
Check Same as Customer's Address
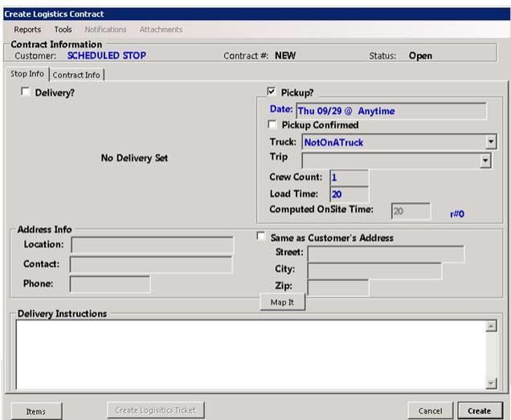tap(260, 236)
